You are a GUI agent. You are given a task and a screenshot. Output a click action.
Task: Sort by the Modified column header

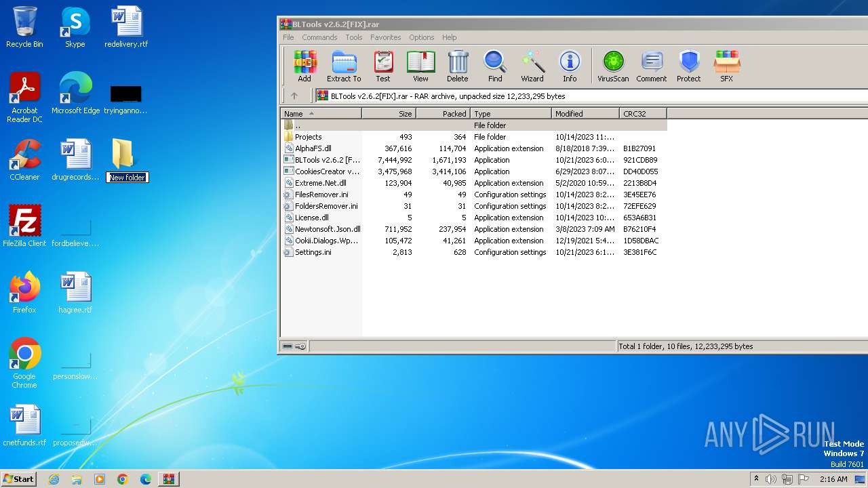click(x=585, y=113)
